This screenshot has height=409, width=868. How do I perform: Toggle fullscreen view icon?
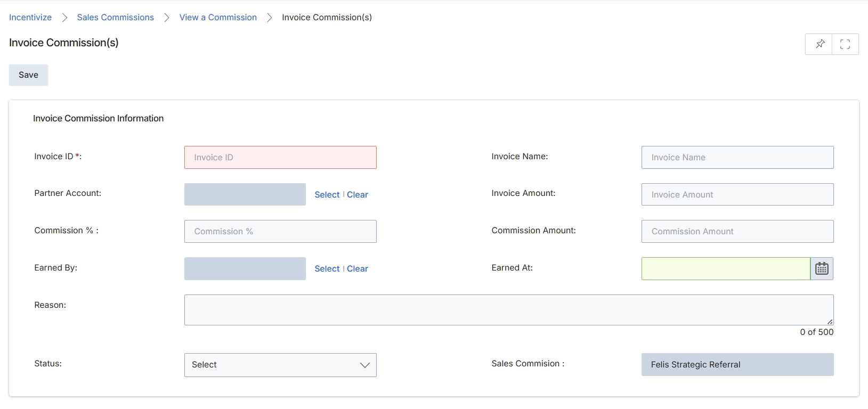pyautogui.click(x=845, y=44)
